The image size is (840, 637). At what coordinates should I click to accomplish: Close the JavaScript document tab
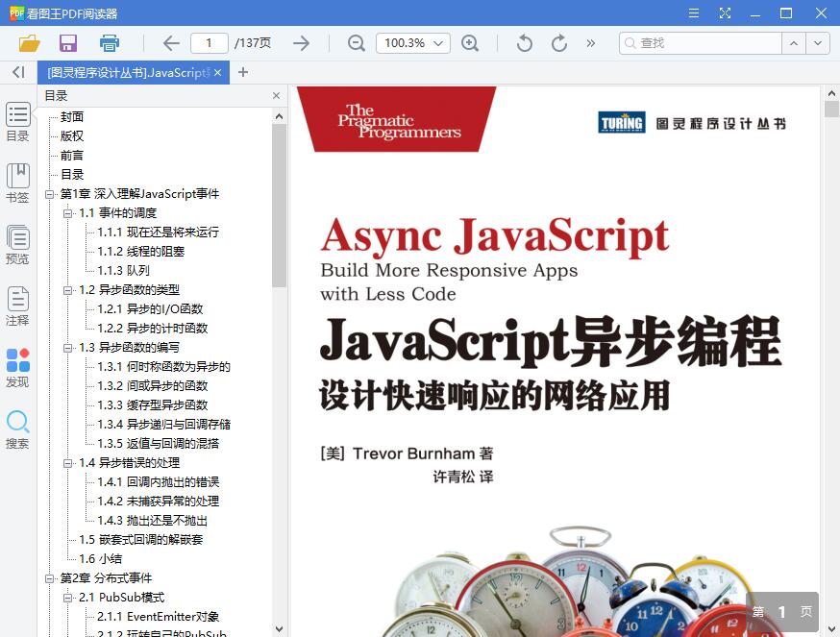click(217, 72)
